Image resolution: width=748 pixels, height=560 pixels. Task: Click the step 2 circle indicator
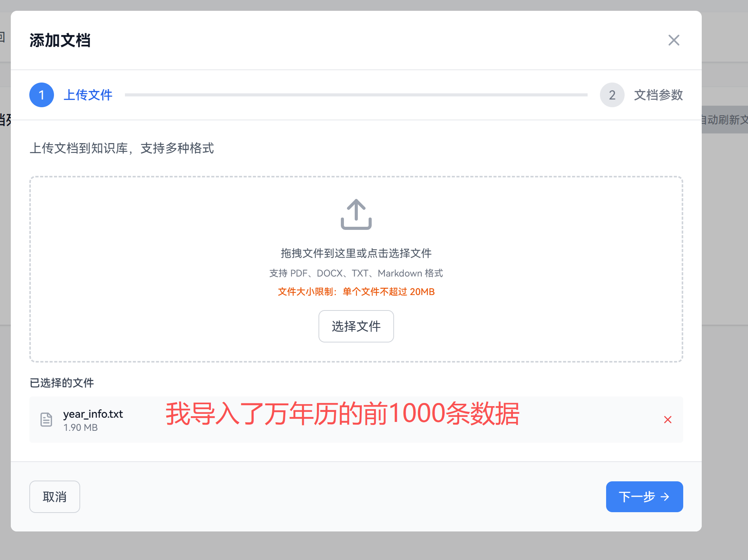[x=612, y=95]
